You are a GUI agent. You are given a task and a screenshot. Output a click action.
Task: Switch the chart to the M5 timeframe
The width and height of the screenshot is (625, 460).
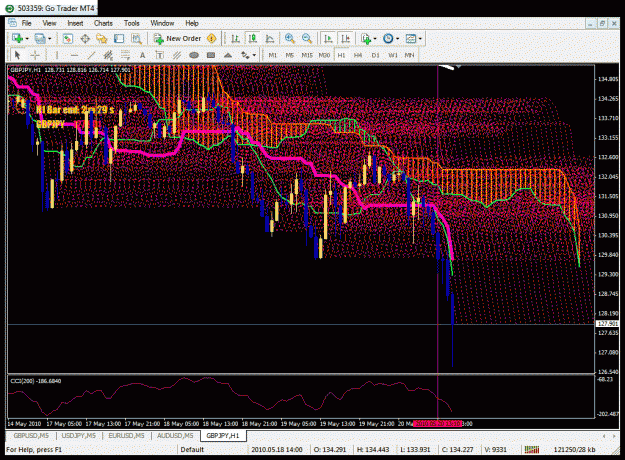[x=290, y=55]
